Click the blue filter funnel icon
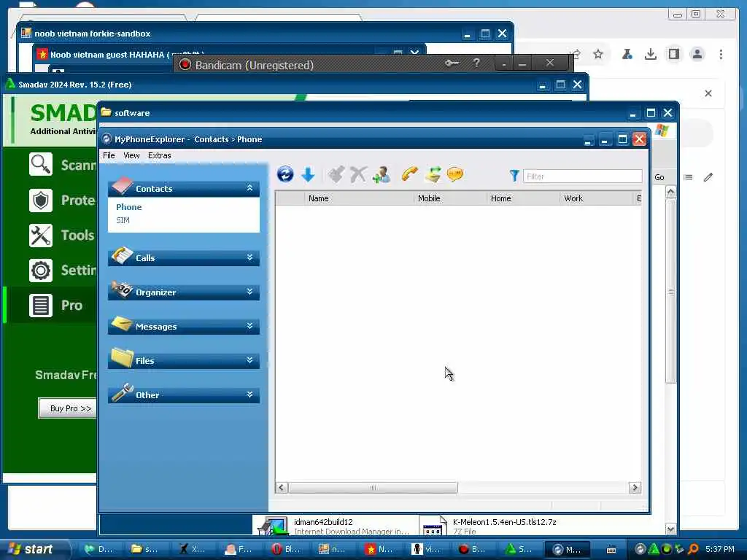The image size is (747, 560). 514,176
